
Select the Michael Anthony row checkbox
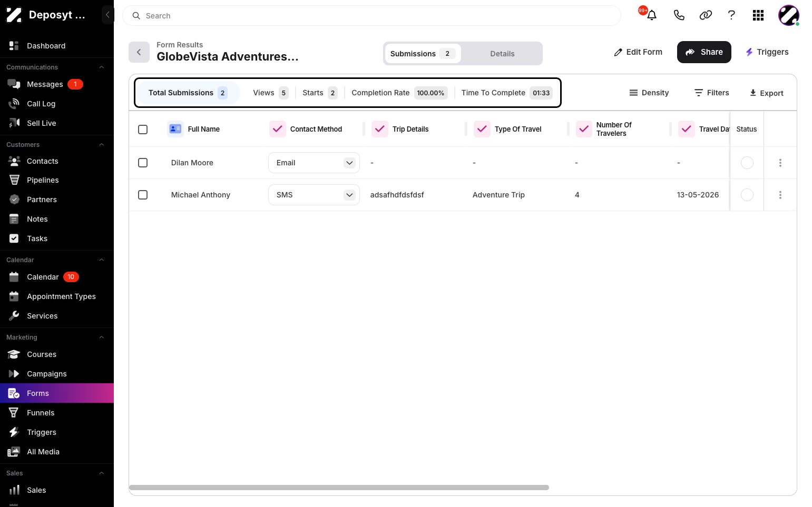tap(143, 195)
